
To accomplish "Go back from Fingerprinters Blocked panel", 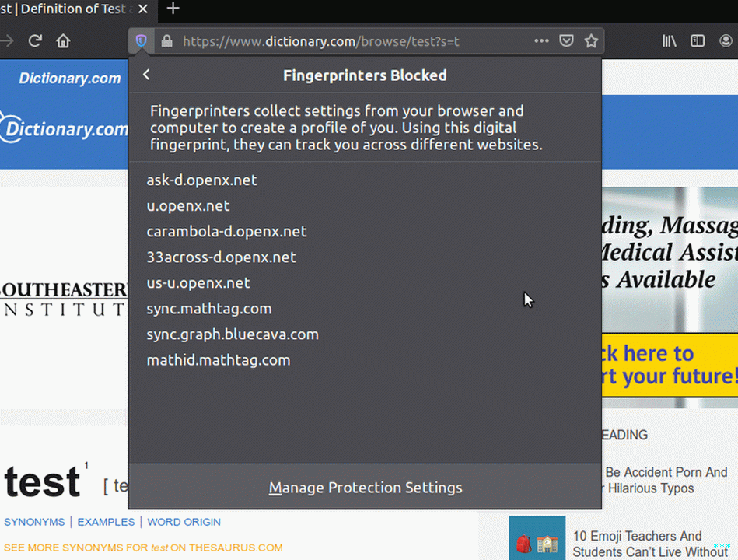I will click(x=146, y=75).
